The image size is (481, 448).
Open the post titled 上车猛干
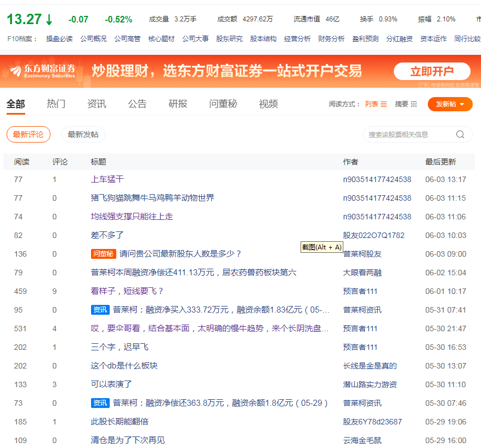tap(107, 179)
